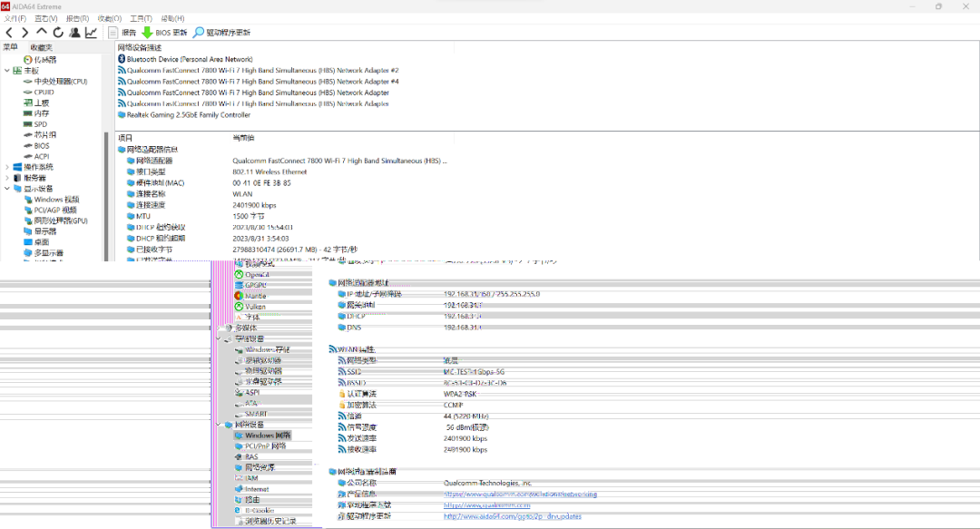Click the 当前值 column header
The image size is (980, 529).
pos(244,138)
